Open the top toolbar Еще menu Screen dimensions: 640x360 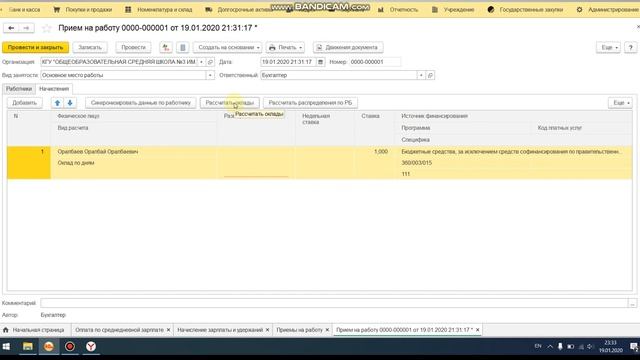(609, 47)
